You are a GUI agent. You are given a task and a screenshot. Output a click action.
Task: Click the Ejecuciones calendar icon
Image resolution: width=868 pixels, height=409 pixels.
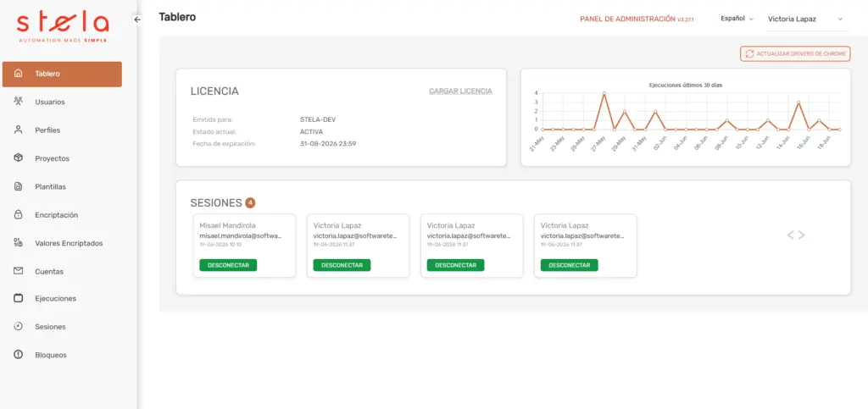19,298
